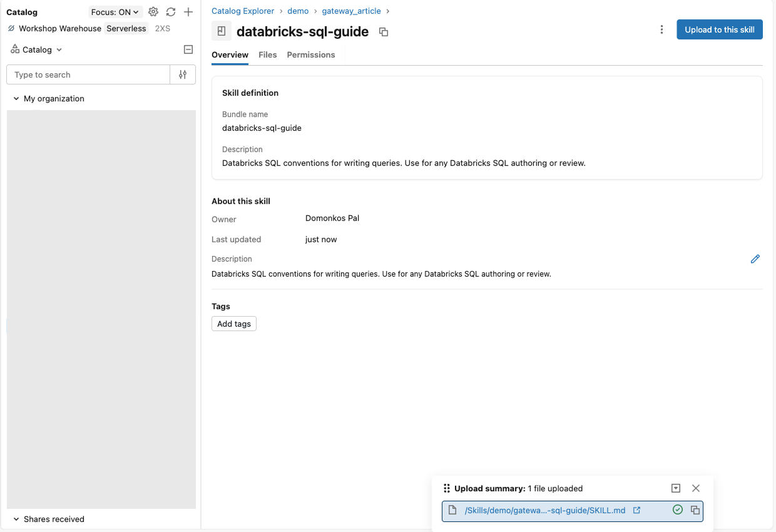Image resolution: width=776 pixels, height=532 pixels.
Task: Close the upload summary panel
Action: point(696,488)
